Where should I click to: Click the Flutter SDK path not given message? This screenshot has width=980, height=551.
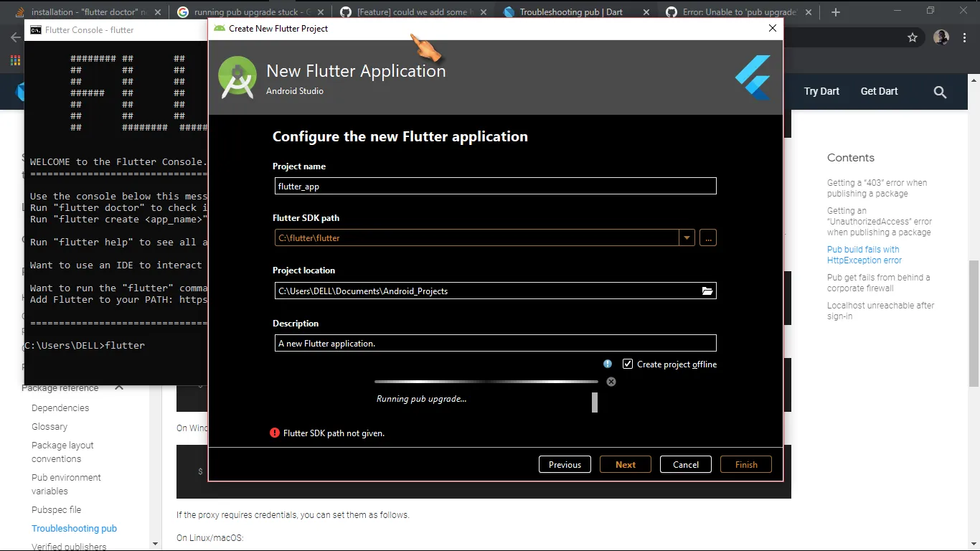tap(334, 433)
